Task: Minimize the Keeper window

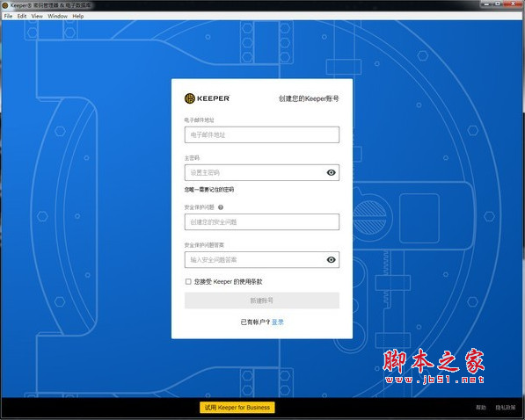Action: point(486,4)
